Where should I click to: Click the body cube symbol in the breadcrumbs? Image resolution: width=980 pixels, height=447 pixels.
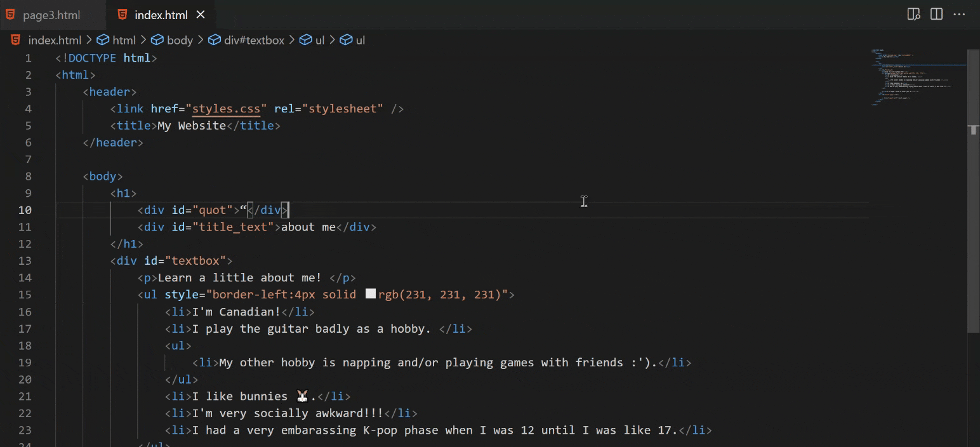[x=157, y=39]
